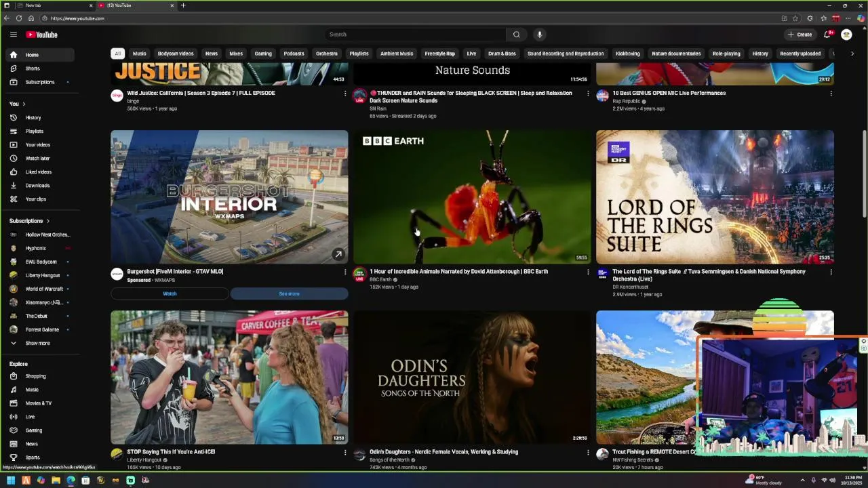Open BBC Earth channel name under video
The width and height of the screenshot is (868, 488).
pos(380,279)
